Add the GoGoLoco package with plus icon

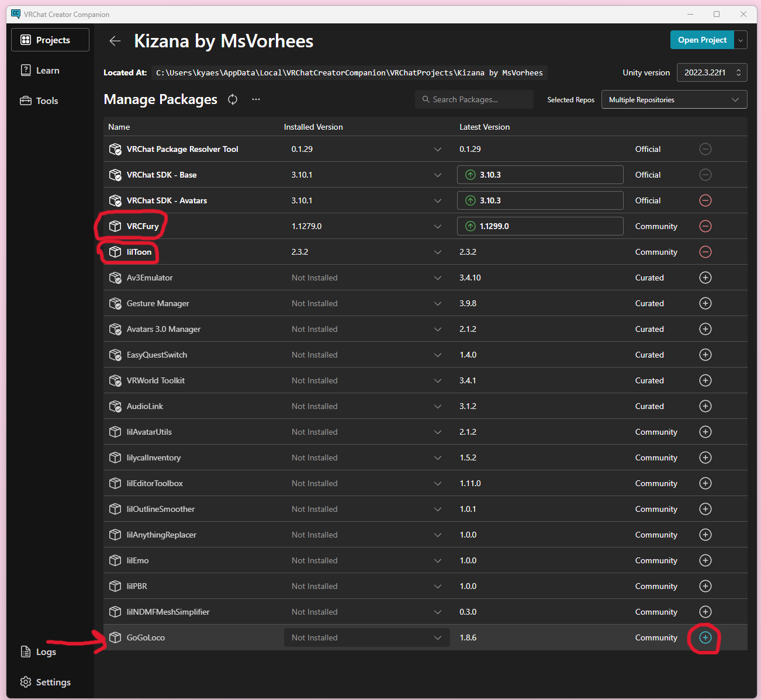pyautogui.click(x=705, y=637)
